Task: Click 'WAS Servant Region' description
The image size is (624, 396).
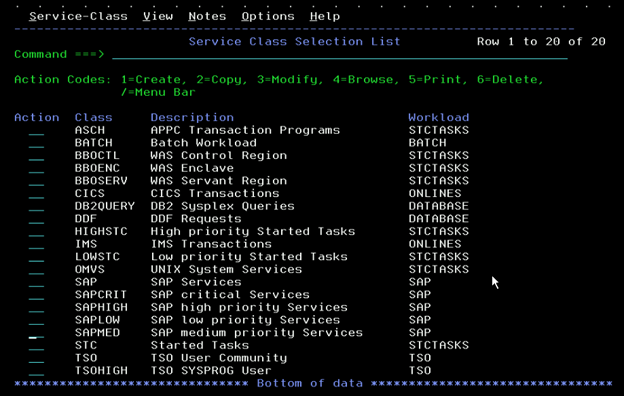Action: (218, 181)
